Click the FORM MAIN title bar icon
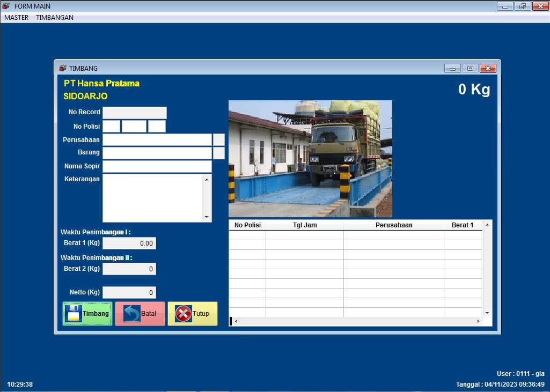Viewport: 550px width, 392px height. 6,6
